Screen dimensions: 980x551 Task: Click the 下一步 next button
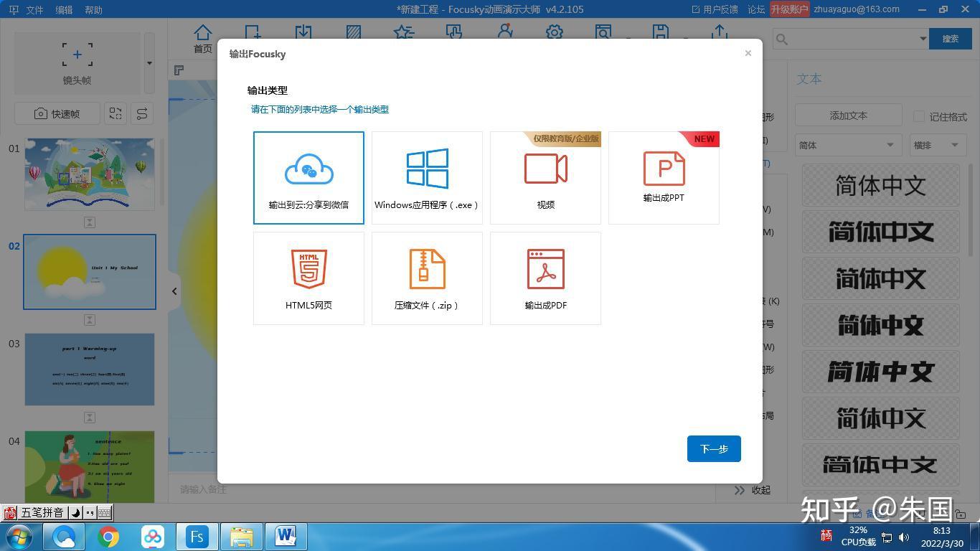[x=714, y=449]
